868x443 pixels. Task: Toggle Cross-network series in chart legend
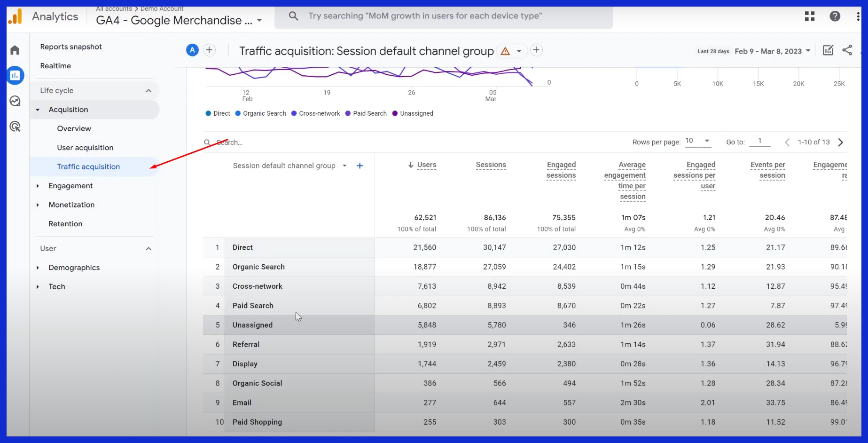coord(315,113)
